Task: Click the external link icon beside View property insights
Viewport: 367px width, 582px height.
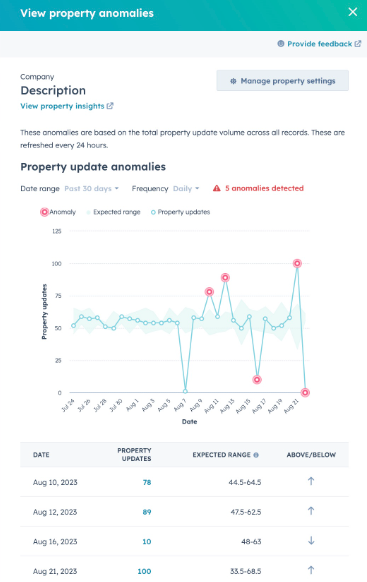Action: click(110, 106)
